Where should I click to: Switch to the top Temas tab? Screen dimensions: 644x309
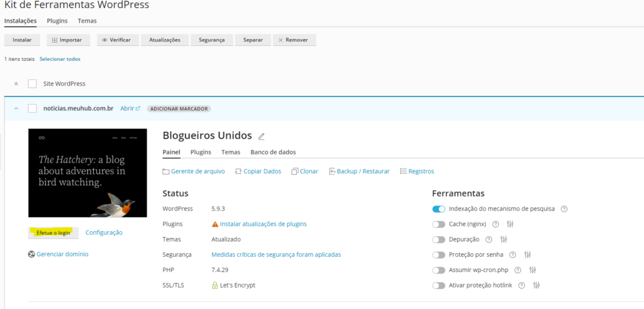click(x=87, y=21)
